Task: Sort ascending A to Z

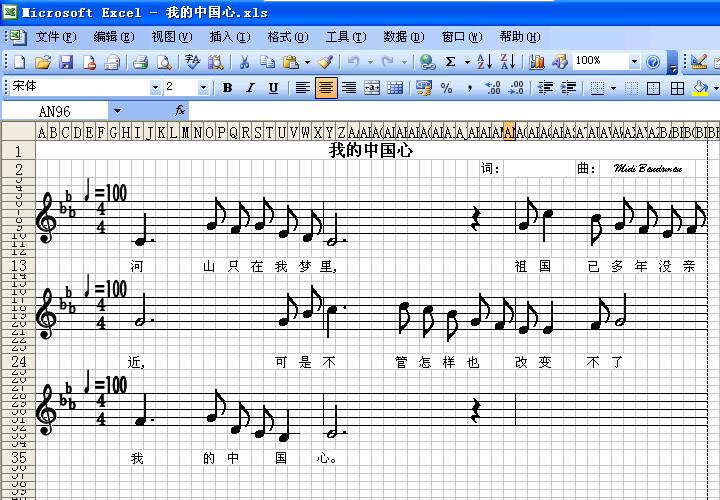Action: (485, 62)
